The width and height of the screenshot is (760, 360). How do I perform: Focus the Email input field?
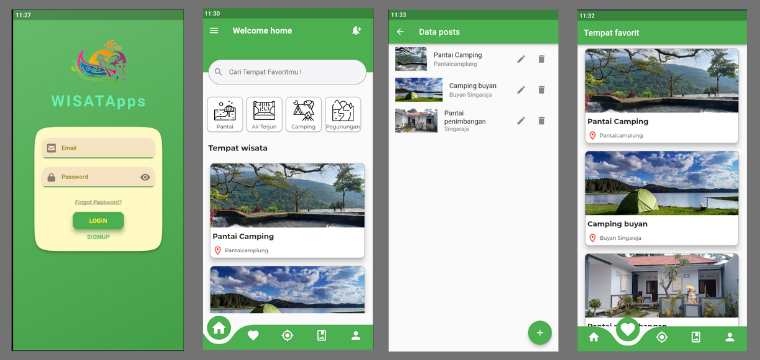(x=98, y=148)
